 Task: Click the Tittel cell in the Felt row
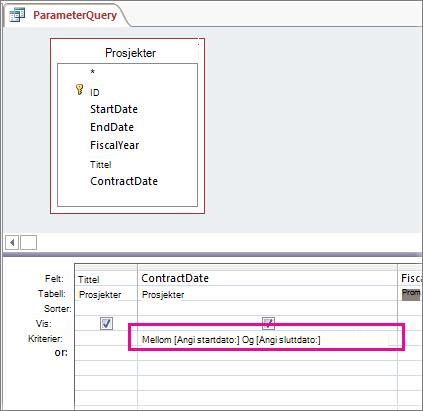click(106, 279)
